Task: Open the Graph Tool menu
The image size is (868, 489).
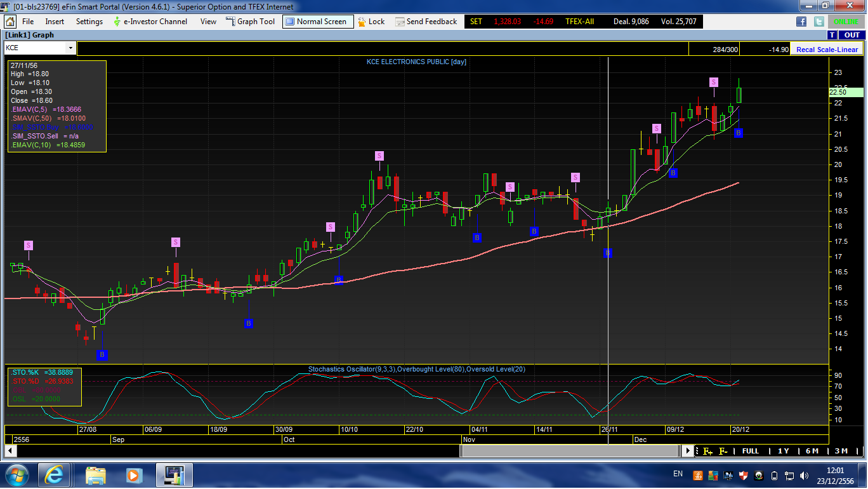Action: 250,22
